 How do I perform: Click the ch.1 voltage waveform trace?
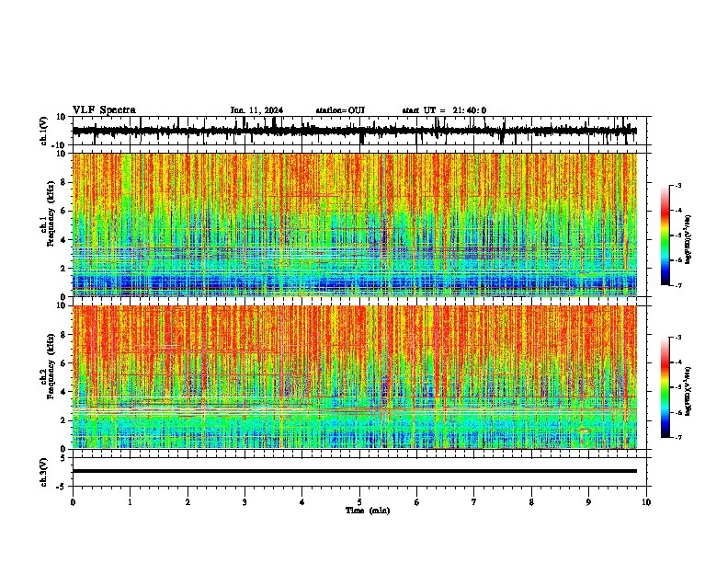pos(354,131)
